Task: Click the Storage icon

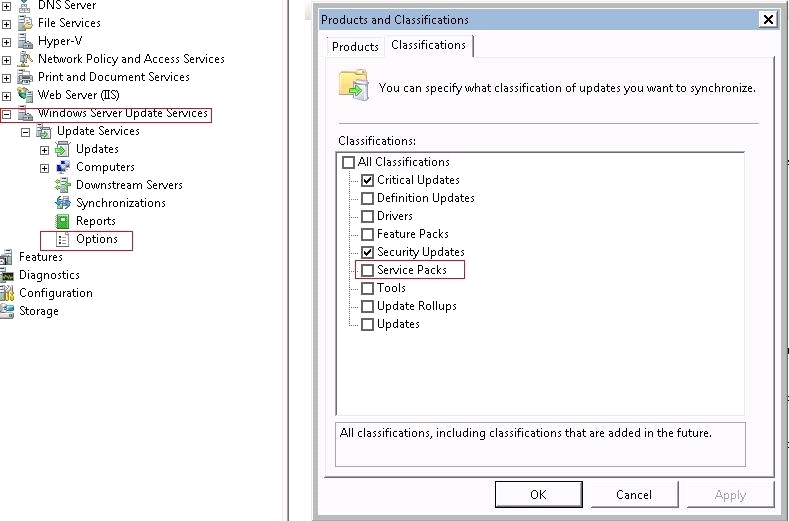Action: 6,311
